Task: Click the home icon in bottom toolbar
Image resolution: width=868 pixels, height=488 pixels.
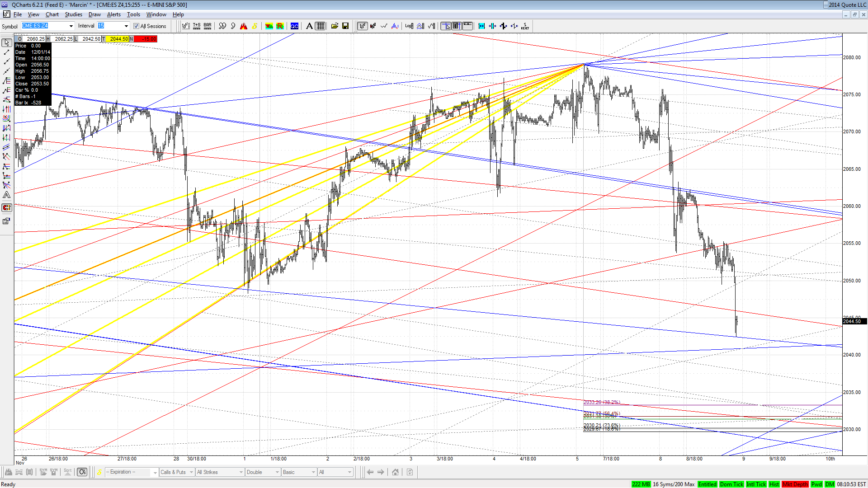Action: pyautogui.click(x=396, y=472)
